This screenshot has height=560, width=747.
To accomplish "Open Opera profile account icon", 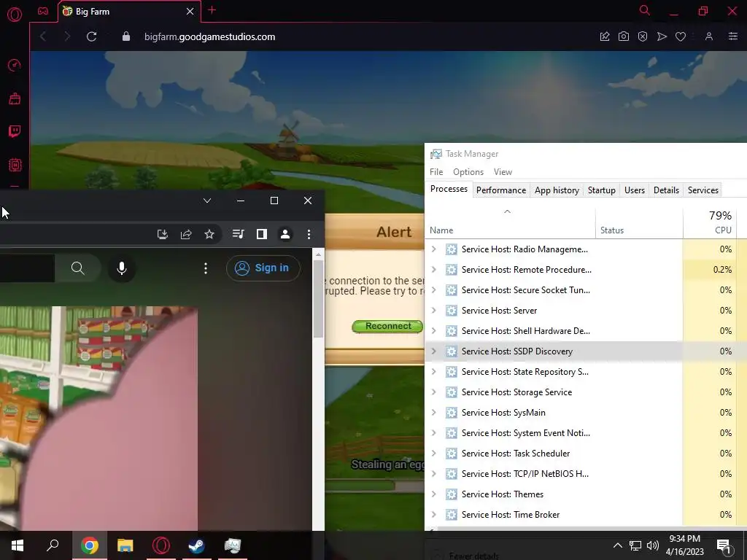I will click(709, 36).
